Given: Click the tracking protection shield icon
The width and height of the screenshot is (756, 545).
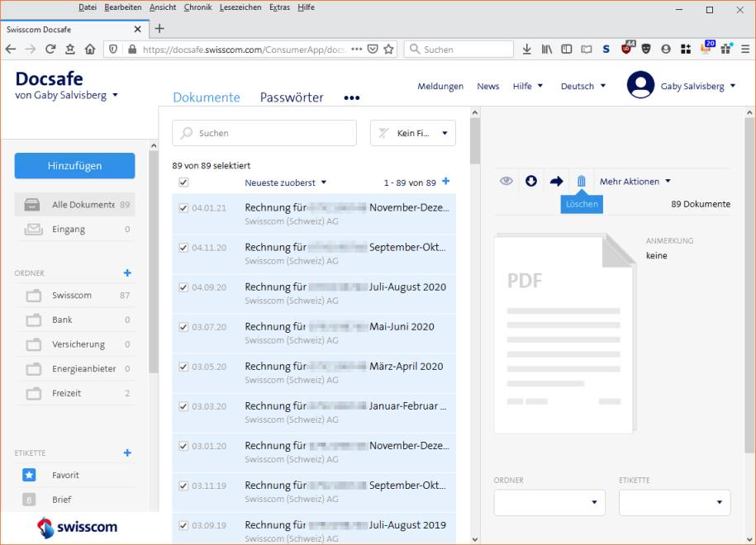Looking at the screenshot, I should pyautogui.click(x=113, y=50).
